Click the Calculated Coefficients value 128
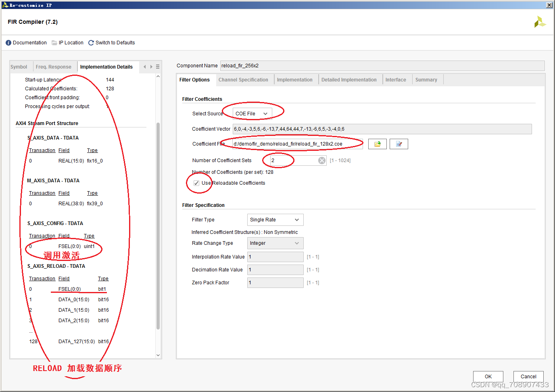This screenshot has width=555, height=392. click(110, 89)
